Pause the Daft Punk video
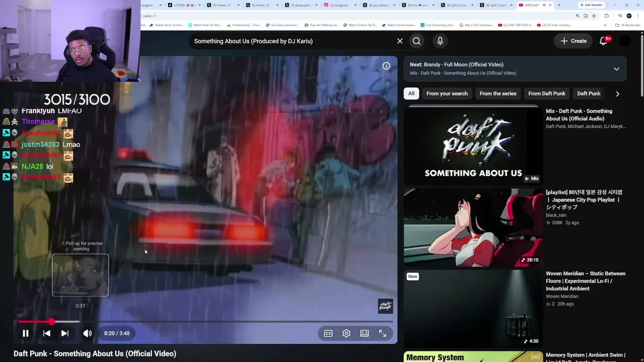The width and height of the screenshot is (644, 362). [x=25, y=333]
